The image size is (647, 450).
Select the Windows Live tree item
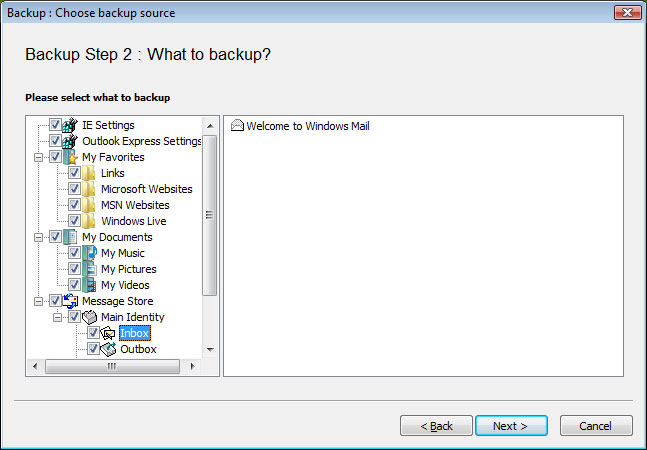pyautogui.click(x=134, y=221)
